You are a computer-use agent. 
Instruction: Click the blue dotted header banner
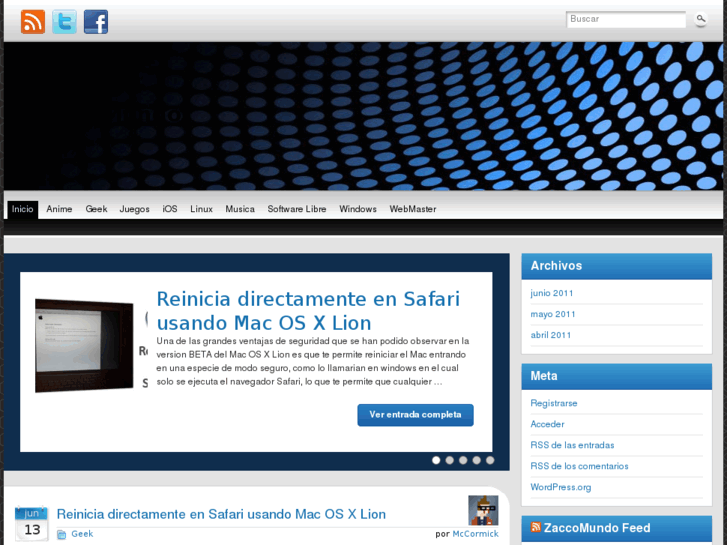[x=364, y=116]
